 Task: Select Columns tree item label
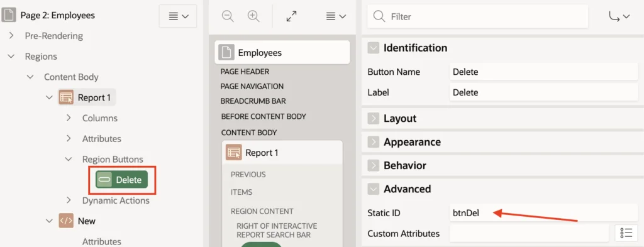coord(100,118)
